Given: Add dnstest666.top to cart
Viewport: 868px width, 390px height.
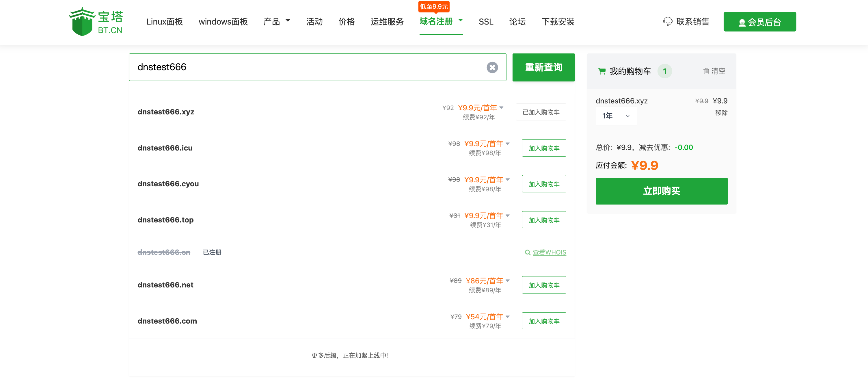Looking at the screenshot, I should (543, 220).
